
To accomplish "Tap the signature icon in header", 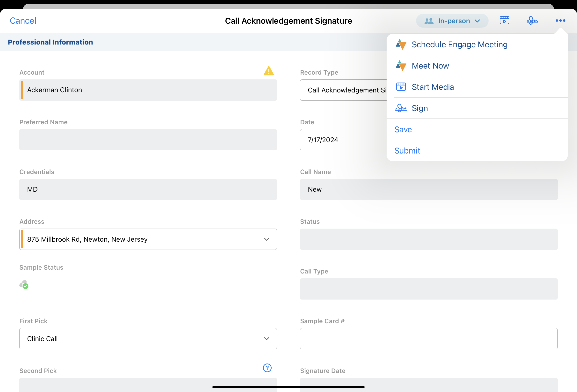I will 532,21.
